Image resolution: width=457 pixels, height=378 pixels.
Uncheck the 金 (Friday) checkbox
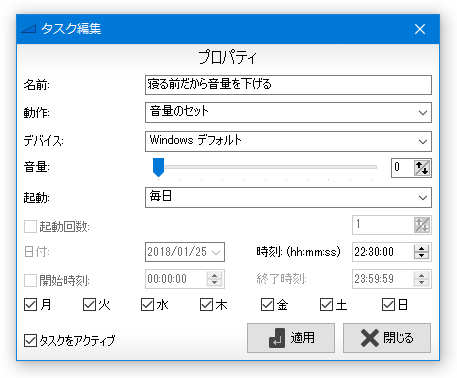click(x=267, y=305)
